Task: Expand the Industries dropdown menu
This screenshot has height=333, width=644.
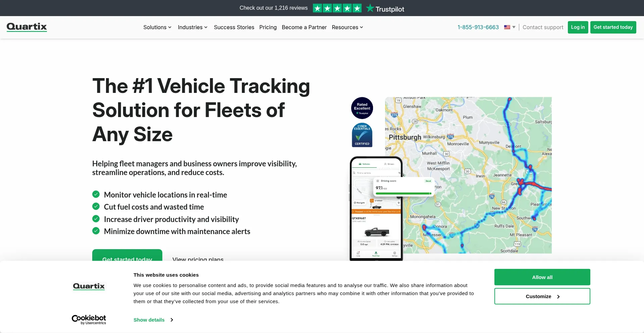Action: coord(193,27)
